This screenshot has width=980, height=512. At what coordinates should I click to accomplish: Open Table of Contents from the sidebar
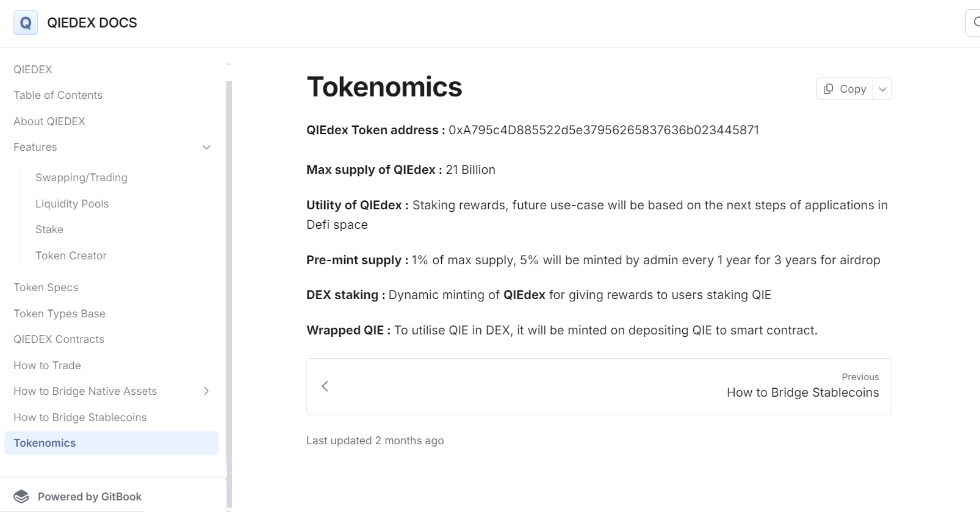58,95
